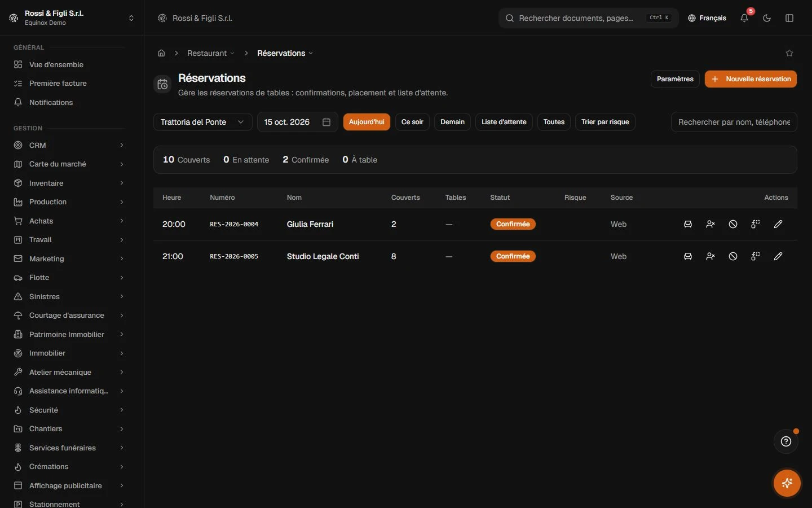Open Vue d'ensemble in the sidebar
This screenshot has width=812, height=508.
(x=69, y=64)
